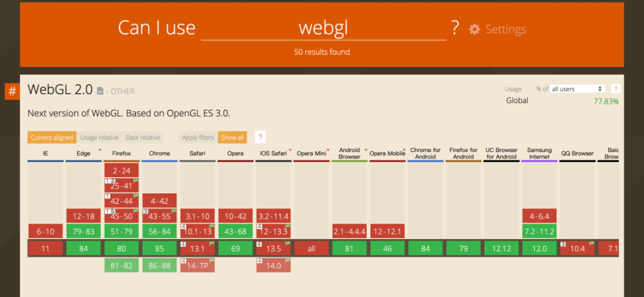Select Edge 79-83 version cell
The height and width of the screenshot is (297, 644).
point(83,231)
